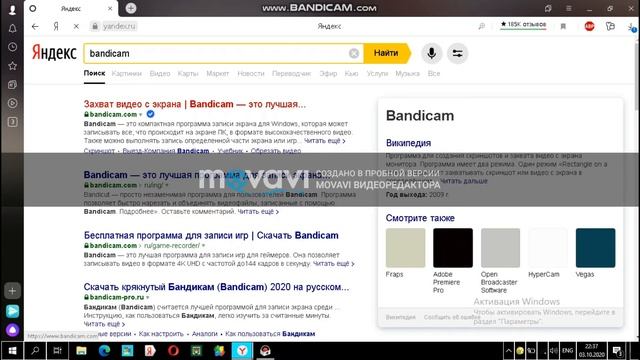The height and width of the screenshot is (360, 640).
Task: Click the Как настроить sublink
Action: coord(161,334)
